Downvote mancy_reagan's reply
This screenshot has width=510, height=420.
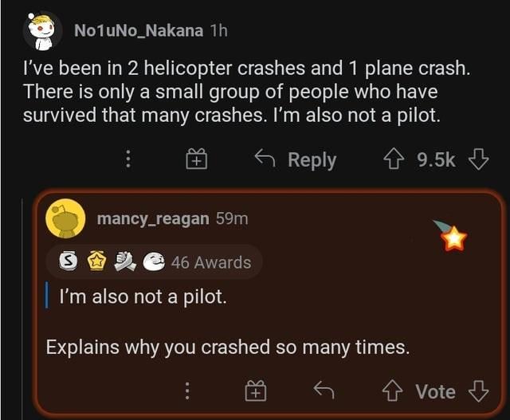478,391
